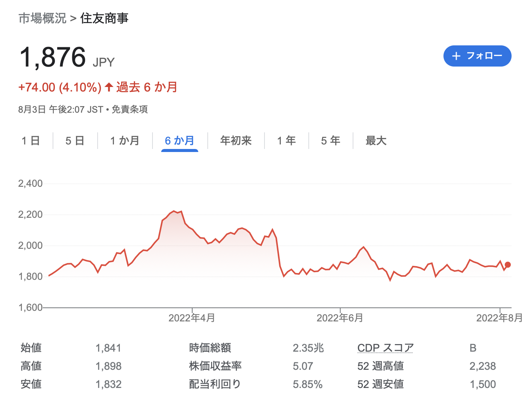
Task: Click the 配当利回り label
Action: 215,384
